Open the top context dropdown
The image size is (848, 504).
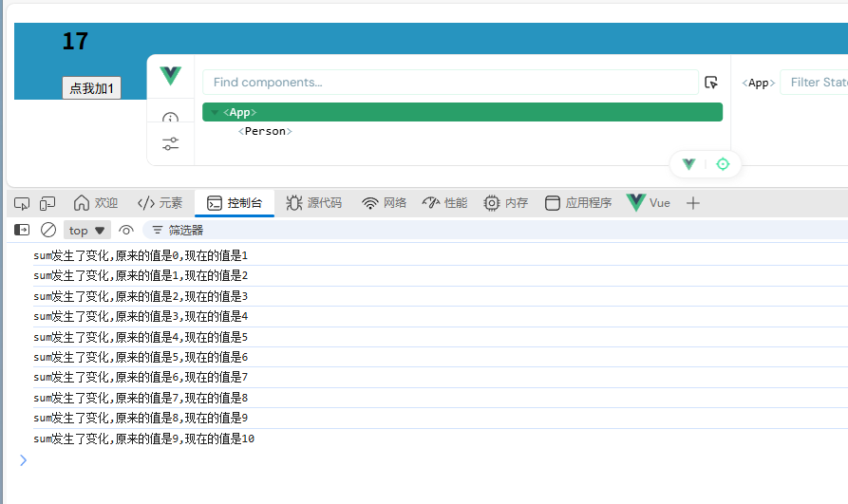[87, 231]
